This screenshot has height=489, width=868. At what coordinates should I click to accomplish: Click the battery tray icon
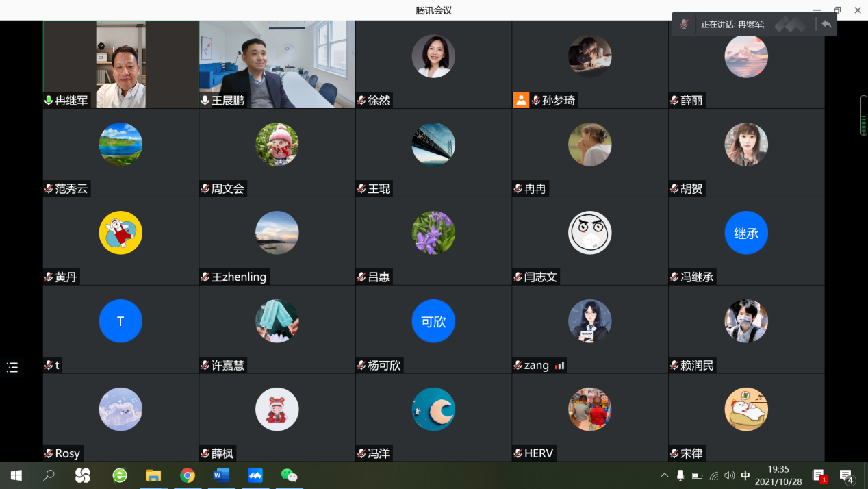click(x=697, y=475)
